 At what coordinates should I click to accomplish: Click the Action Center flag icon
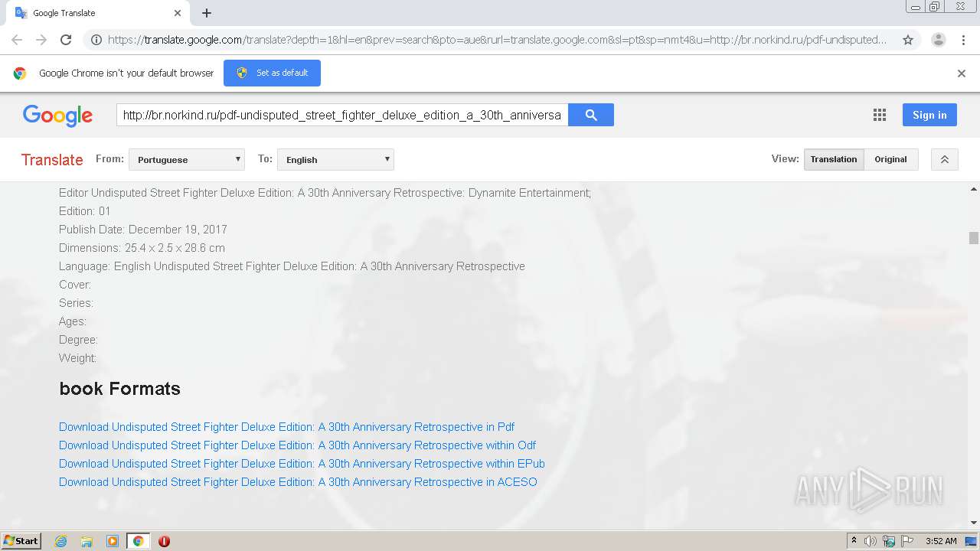point(907,541)
